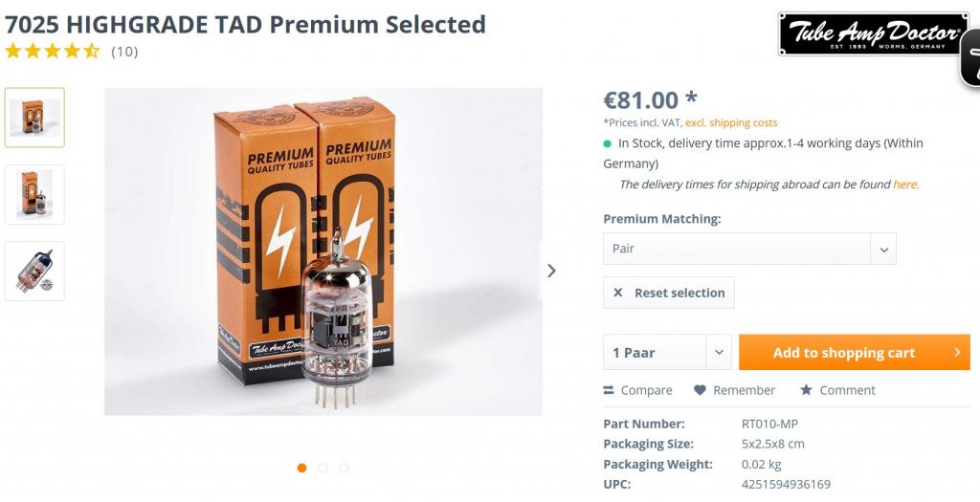Image resolution: width=980 pixels, height=502 pixels.
Task: Expand the 1 Paar quantity dropdown
Action: 667,353
